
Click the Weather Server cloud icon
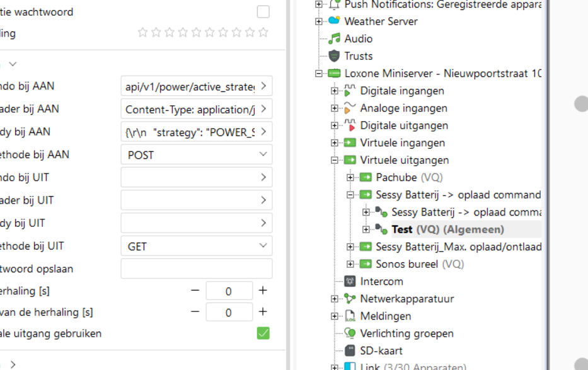[x=334, y=21]
